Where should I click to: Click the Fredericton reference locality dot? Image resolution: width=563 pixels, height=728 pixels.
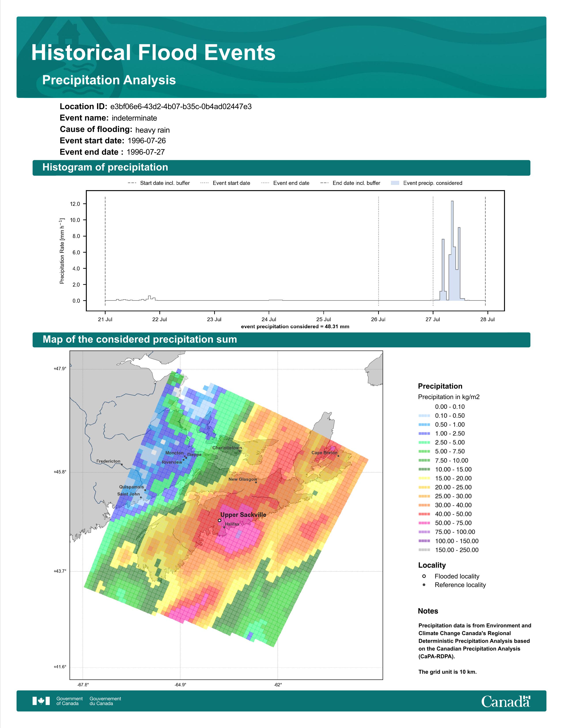coord(122,464)
